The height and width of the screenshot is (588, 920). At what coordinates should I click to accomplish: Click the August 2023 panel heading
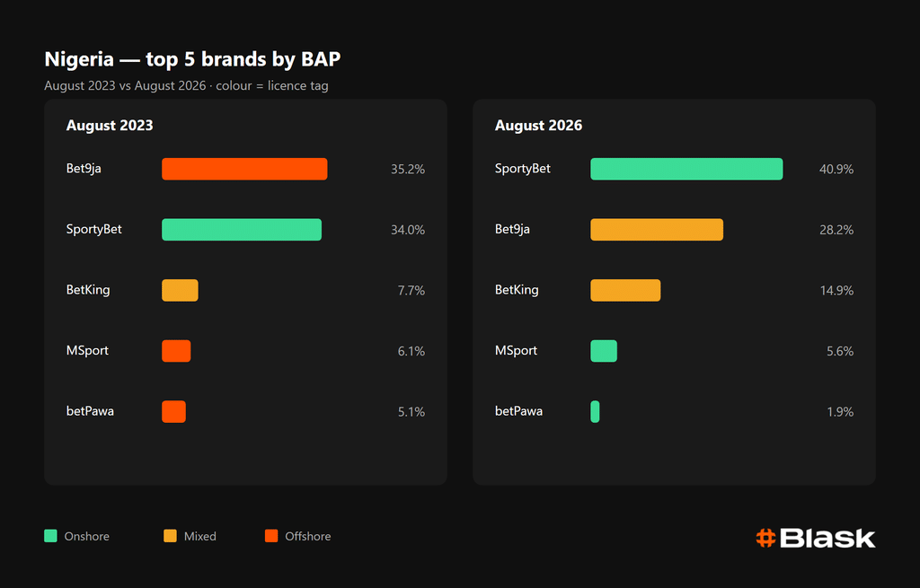click(x=110, y=126)
